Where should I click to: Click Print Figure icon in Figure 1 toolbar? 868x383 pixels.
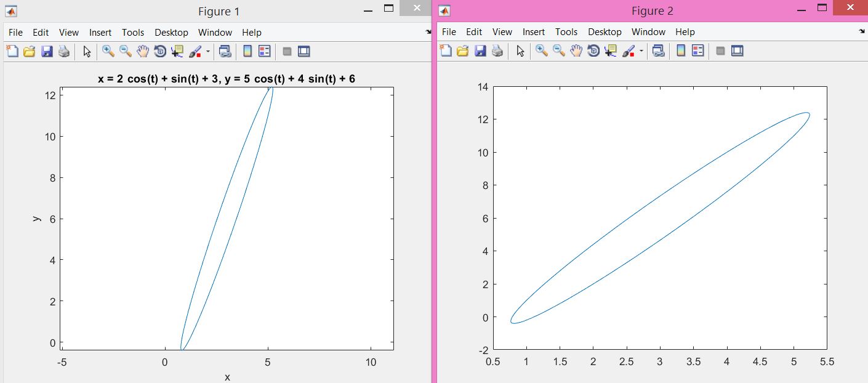click(64, 52)
